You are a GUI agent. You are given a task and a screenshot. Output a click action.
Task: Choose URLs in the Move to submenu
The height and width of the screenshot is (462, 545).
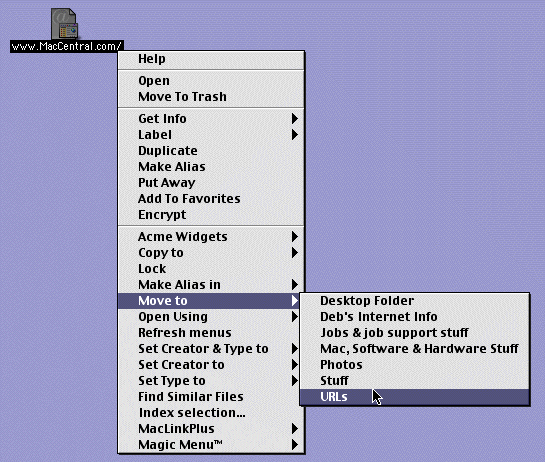(415, 397)
